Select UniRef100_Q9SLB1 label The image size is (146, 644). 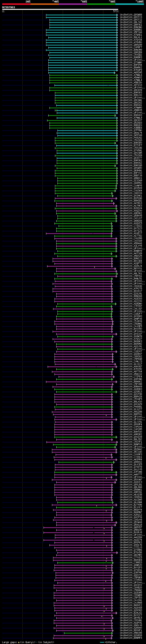tap(131, 485)
